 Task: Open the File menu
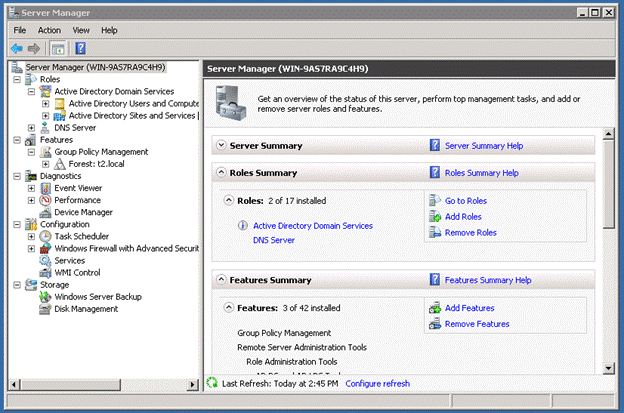[20, 30]
